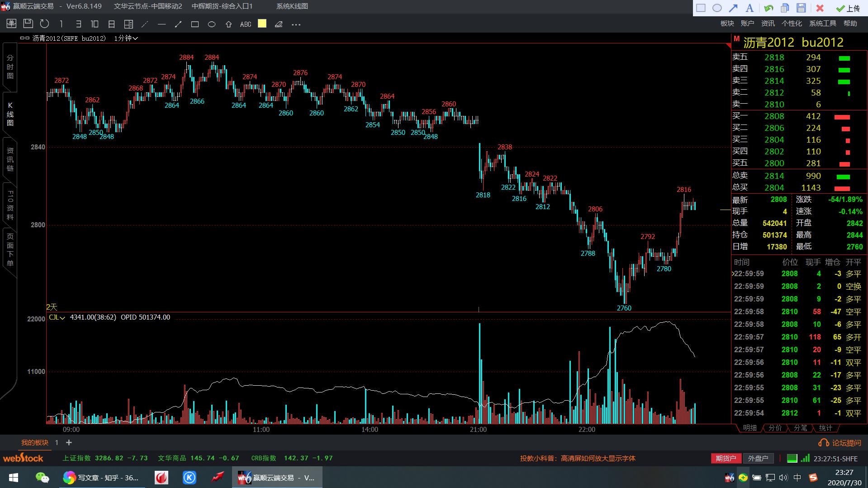Select the ABC text annotation tool

[x=246, y=24]
